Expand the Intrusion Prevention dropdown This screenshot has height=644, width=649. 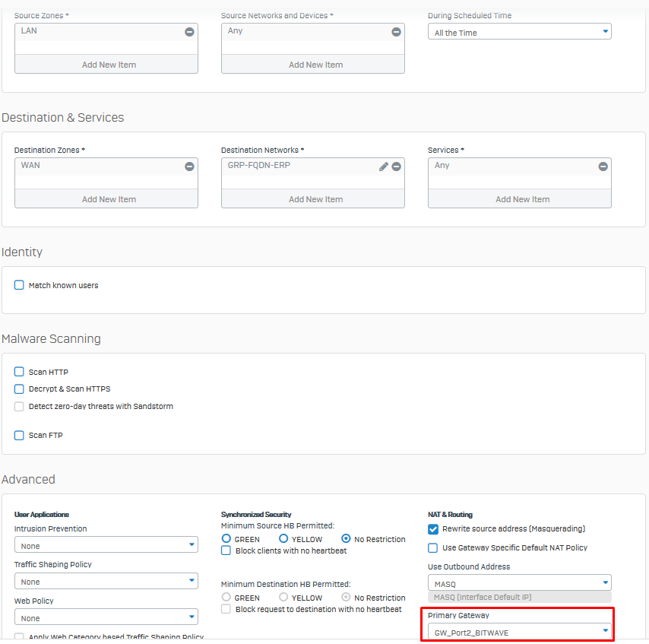106,544
